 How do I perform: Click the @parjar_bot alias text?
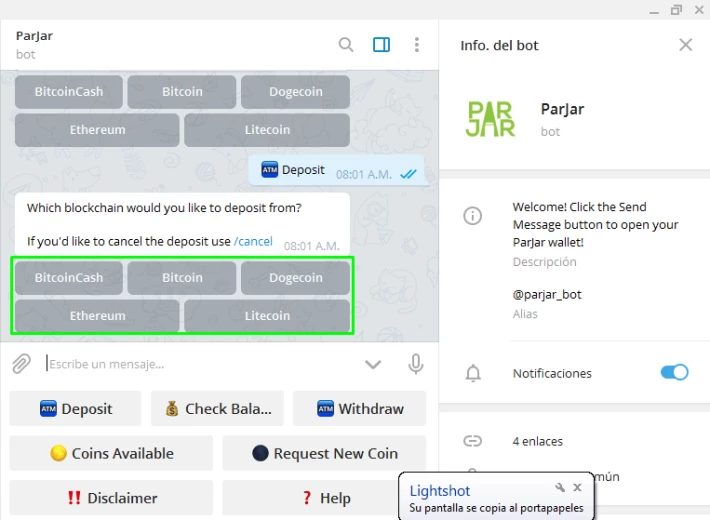[547, 294]
